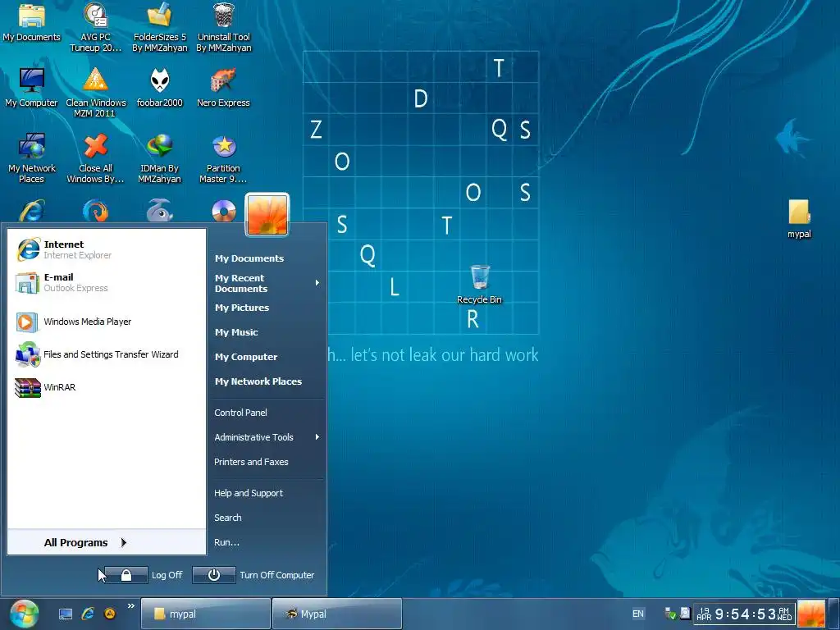Launch Partition Master 9 desktop shortcut
Screen dimensions: 840x630
(223, 158)
